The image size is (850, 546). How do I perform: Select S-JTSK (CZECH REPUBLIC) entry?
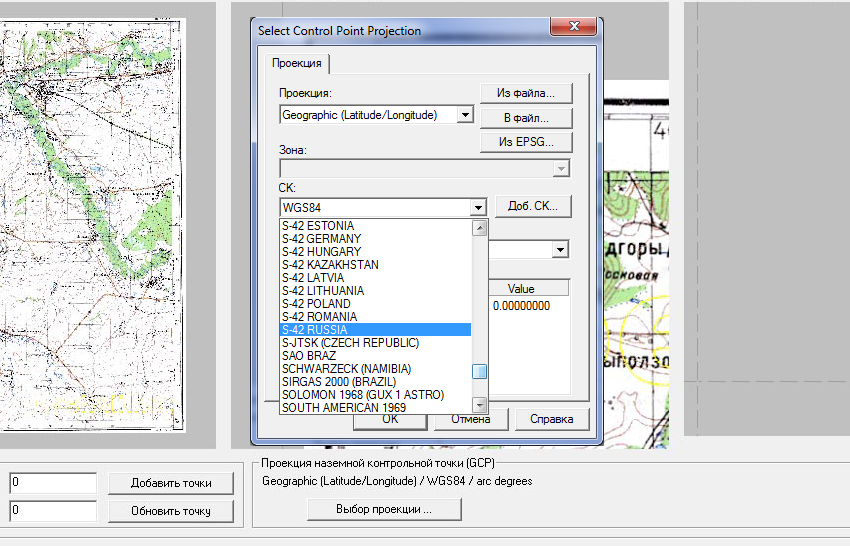(375, 342)
